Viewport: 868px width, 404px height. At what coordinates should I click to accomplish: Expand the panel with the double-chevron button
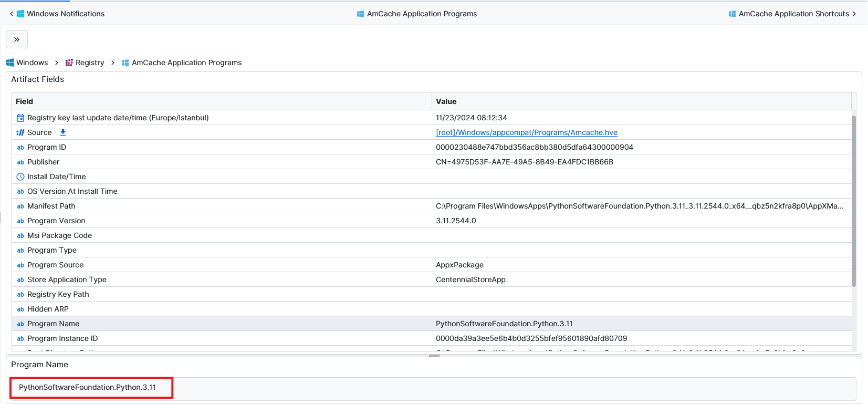click(17, 39)
